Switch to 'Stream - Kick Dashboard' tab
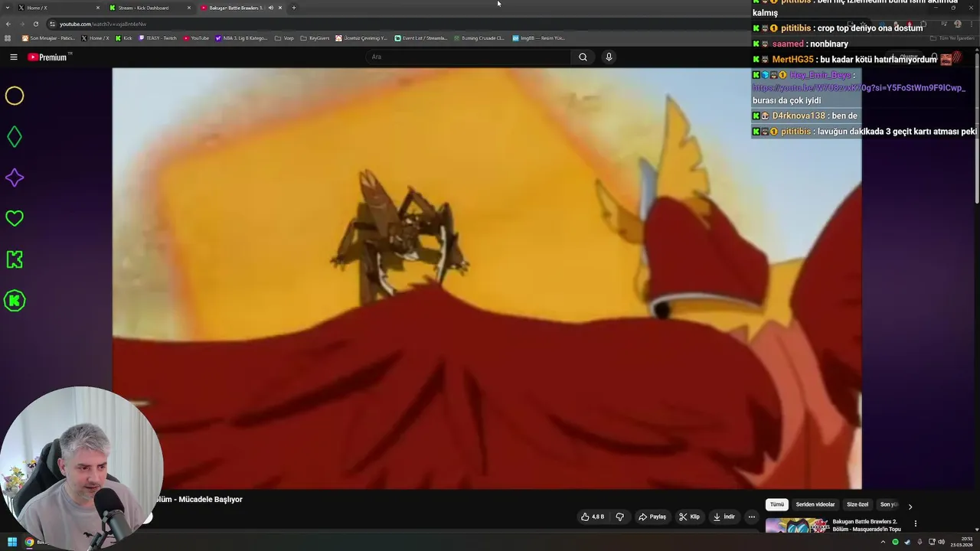This screenshot has height=551, width=980. tap(149, 8)
